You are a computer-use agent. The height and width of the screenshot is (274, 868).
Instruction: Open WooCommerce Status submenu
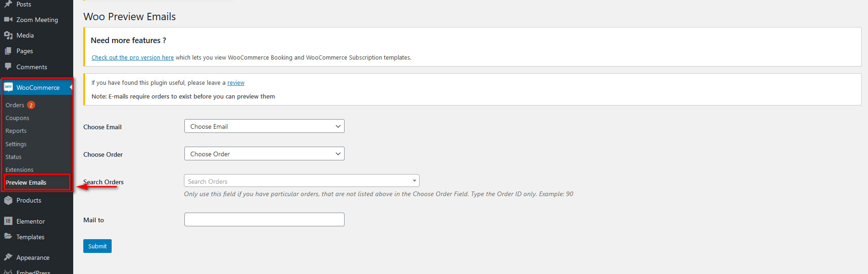[x=13, y=157]
